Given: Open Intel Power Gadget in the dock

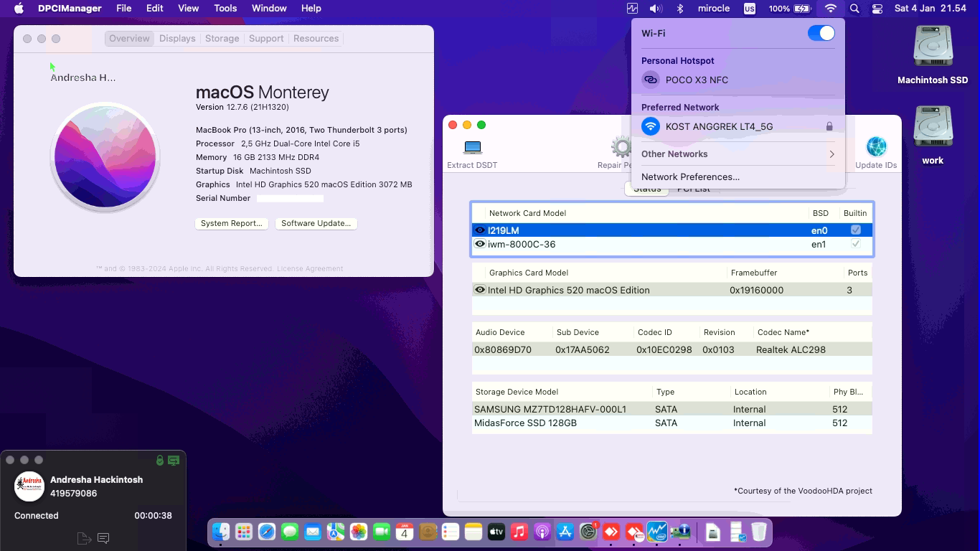Looking at the screenshot, I should coord(657,532).
